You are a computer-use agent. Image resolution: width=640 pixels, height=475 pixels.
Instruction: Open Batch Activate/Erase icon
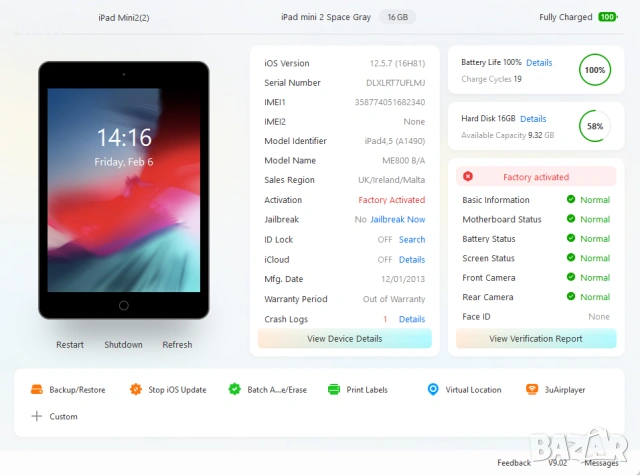[235, 389]
